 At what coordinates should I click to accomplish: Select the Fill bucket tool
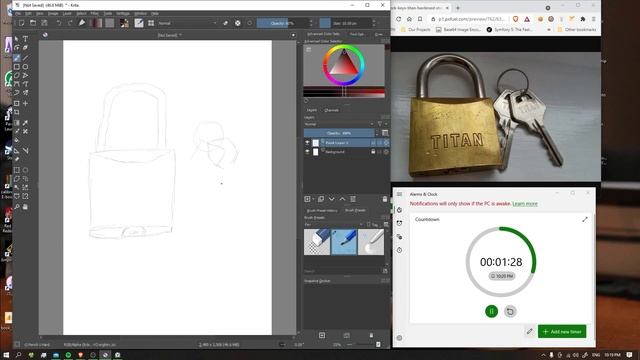point(17,140)
